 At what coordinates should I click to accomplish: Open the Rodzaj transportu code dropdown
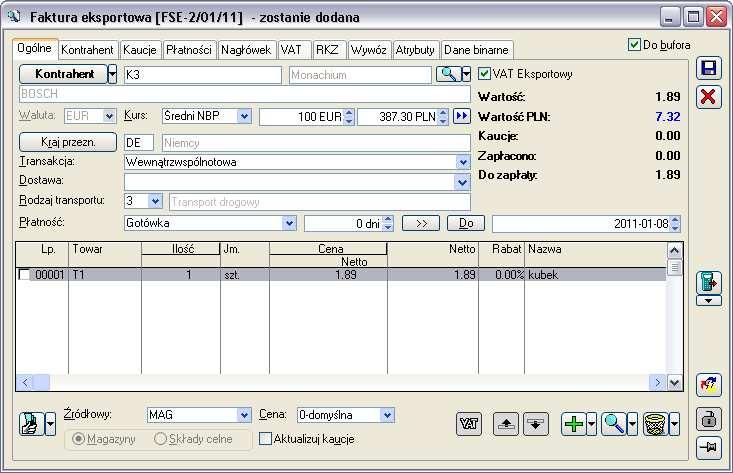click(x=155, y=201)
